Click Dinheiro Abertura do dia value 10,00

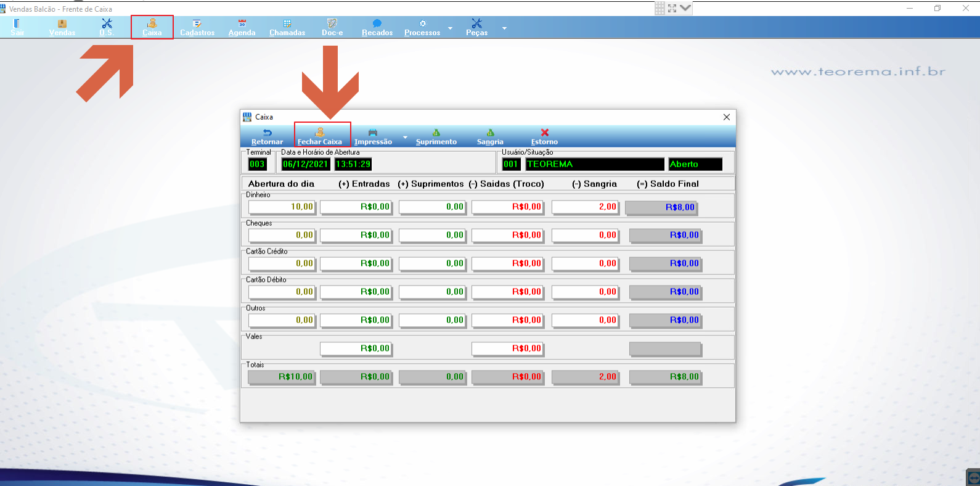click(282, 207)
